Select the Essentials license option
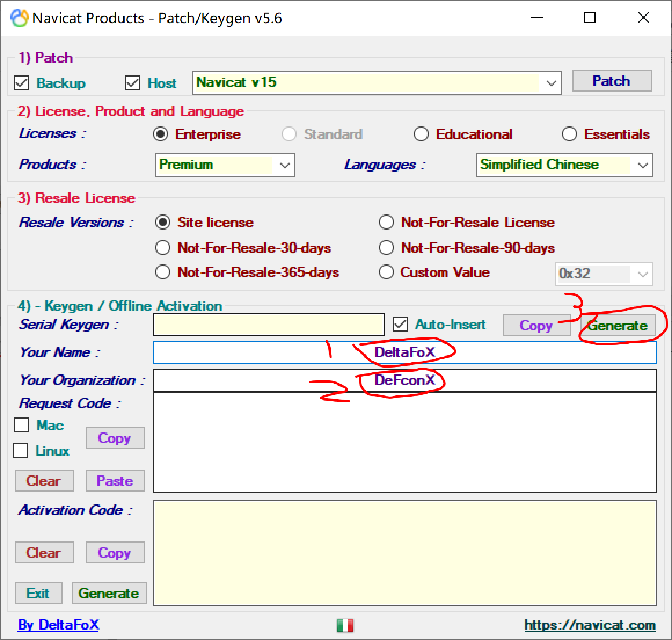The width and height of the screenshot is (672, 640). click(x=569, y=134)
